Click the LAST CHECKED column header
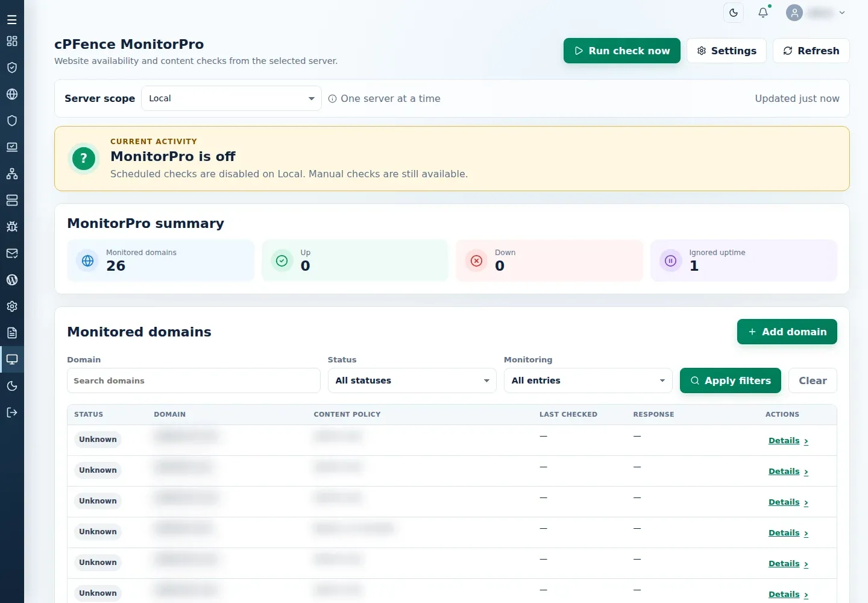 click(568, 414)
